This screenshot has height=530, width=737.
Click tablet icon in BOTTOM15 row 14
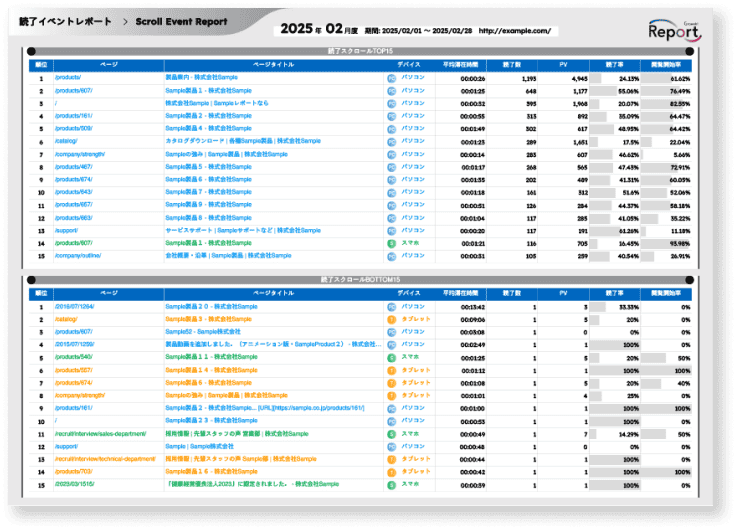point(391,472)
